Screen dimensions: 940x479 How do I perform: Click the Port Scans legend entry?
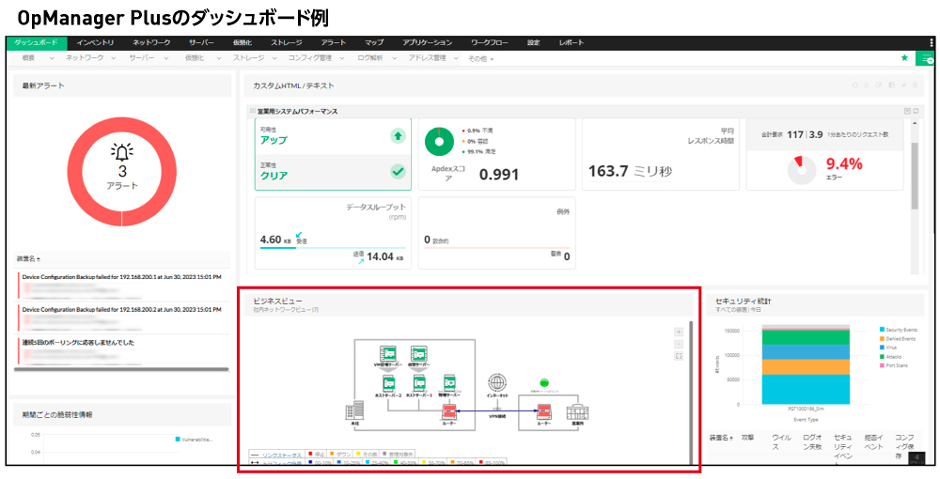point(892,364)
